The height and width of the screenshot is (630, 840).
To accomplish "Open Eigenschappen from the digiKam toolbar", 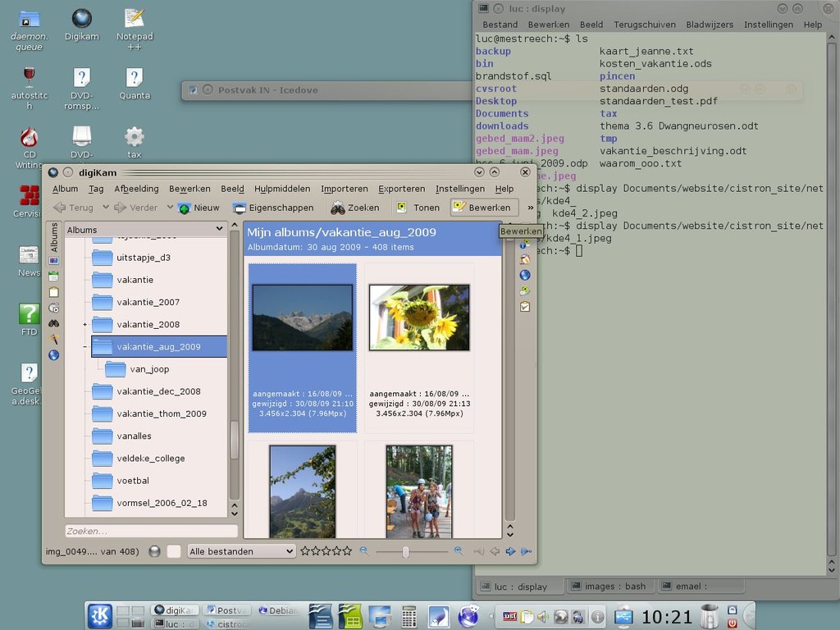I will point(273,208).
